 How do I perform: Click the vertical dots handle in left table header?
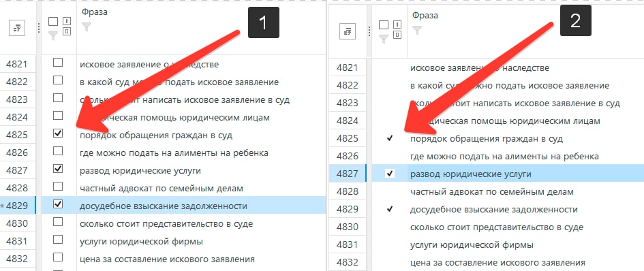(x=39, y=28)
